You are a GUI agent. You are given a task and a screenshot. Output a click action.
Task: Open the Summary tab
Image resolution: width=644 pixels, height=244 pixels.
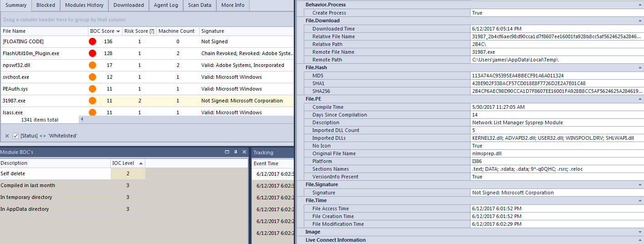click(15, 5)
